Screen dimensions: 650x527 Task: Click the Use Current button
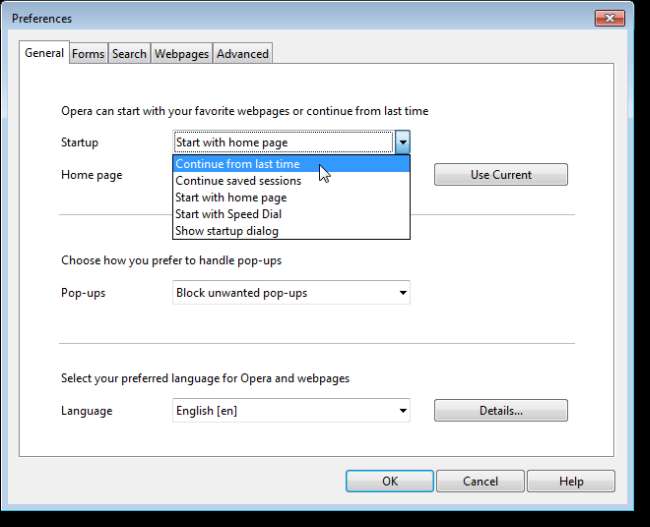click(x=500, y=175)
